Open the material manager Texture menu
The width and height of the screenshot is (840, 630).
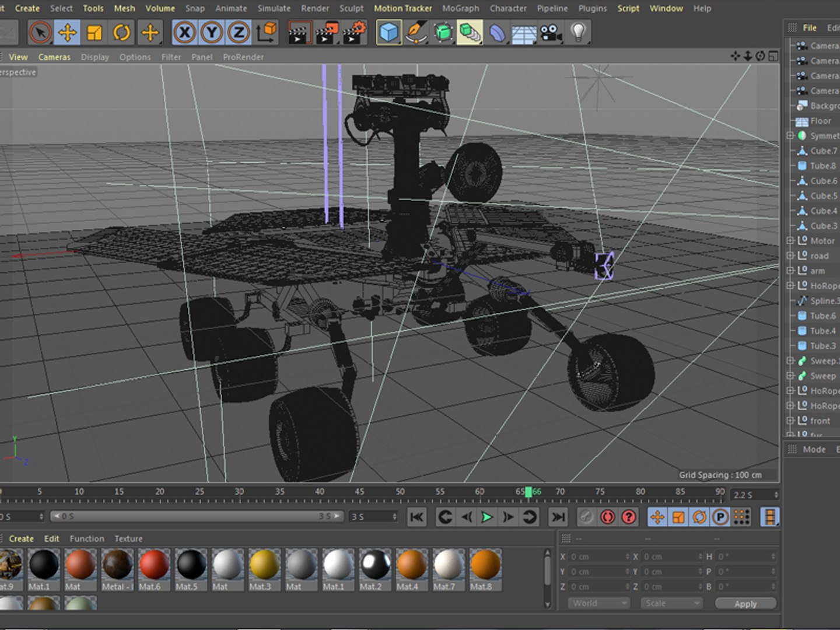(x=128, y=538)
